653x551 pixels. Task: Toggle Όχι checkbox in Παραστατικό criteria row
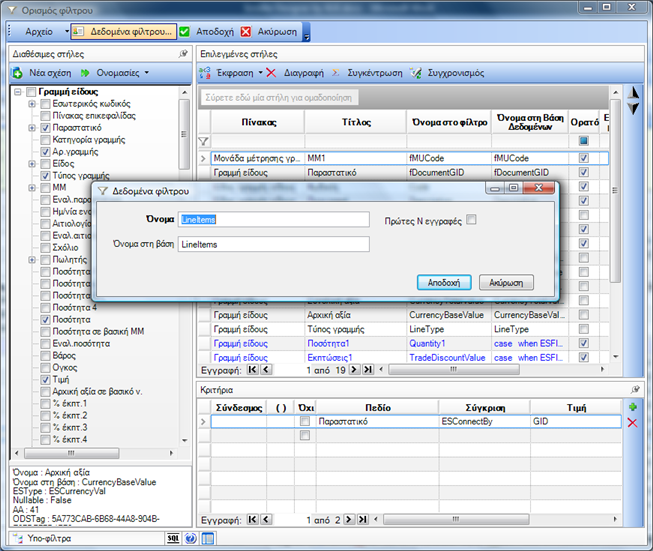(x=305, y=421)
